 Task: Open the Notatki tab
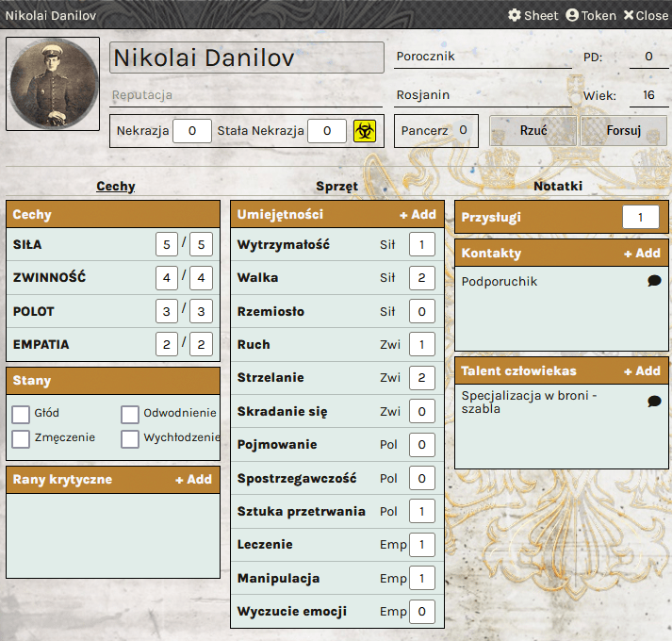point(558,187)
